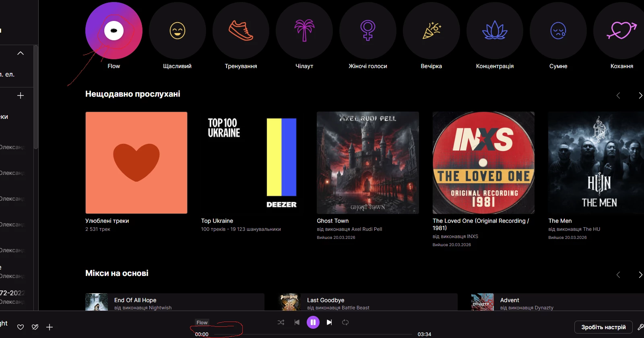This screenshot has height=338, width=644.
Task: Open the Advent mix cover
Action: coord(483,302)
